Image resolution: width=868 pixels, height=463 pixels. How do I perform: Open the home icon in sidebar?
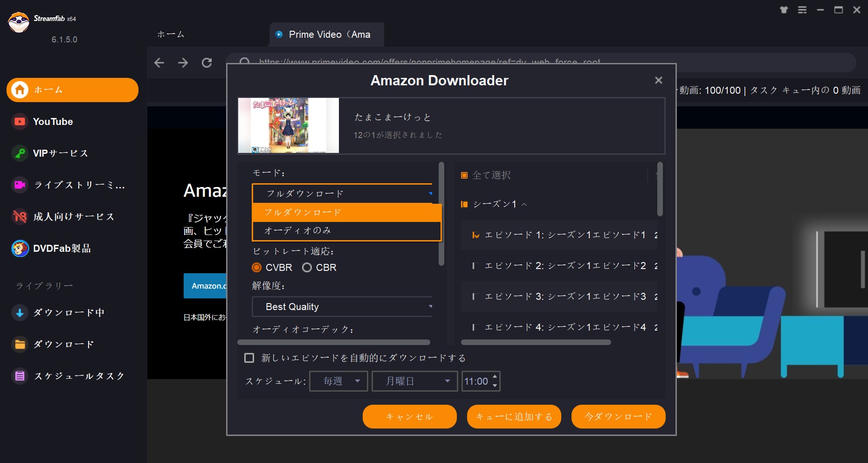pyautogui.click(x=20, y=90)
